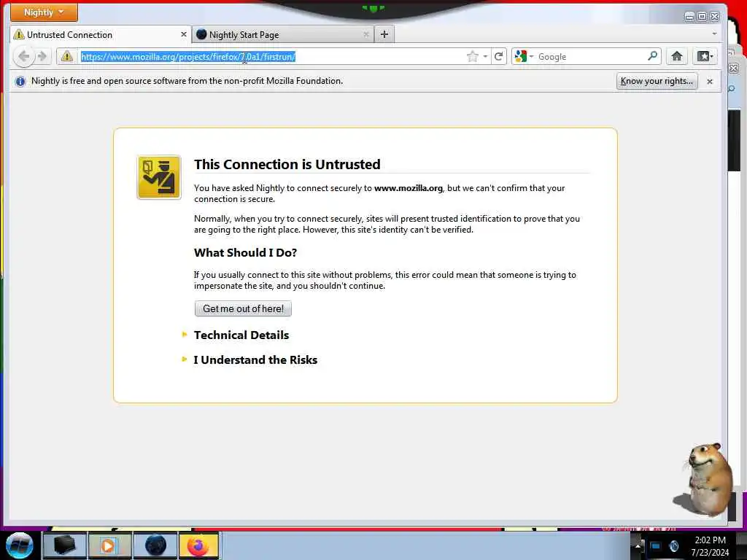The height and width of the screenshot is (560, 747).
Task: Go forward with the forward arrow button
Action: 42,57
